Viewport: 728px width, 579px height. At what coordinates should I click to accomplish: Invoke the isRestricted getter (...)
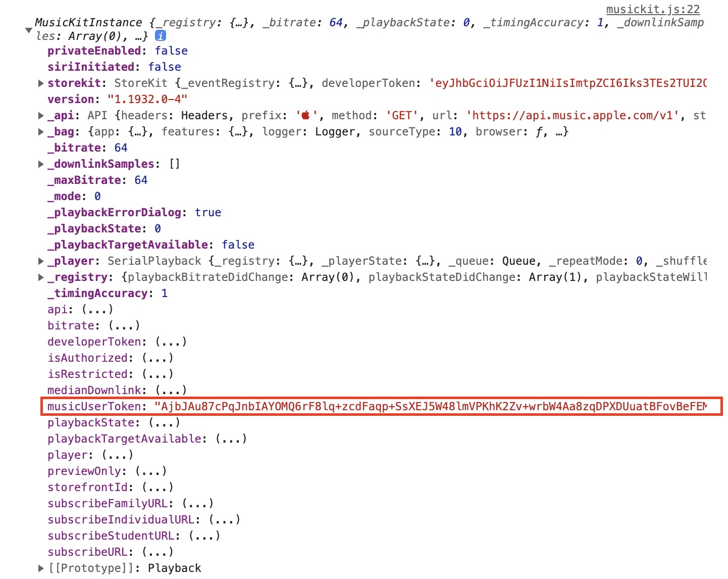(158, 374)
